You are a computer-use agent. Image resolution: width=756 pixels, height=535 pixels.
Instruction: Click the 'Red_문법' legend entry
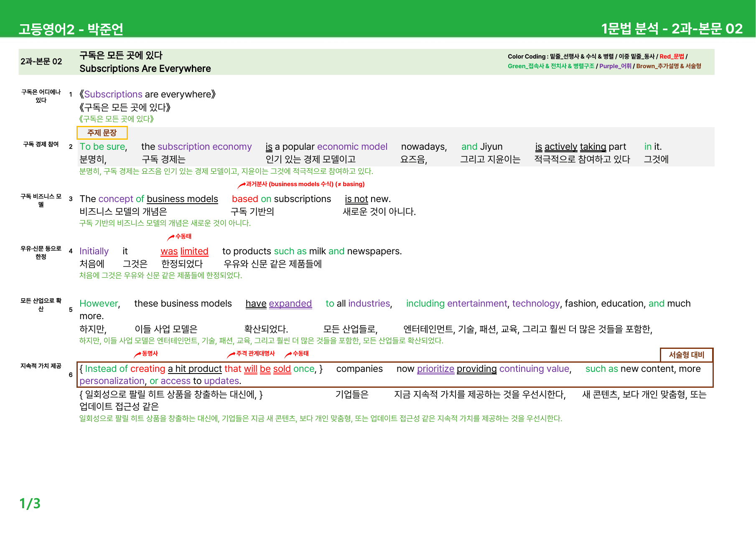[672, 56]
